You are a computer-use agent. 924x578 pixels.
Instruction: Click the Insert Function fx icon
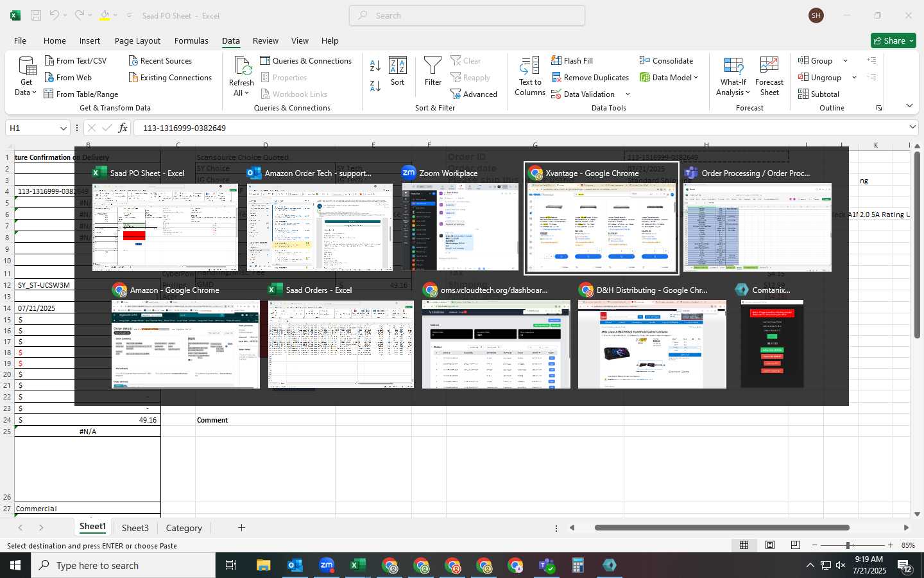[123, 128]
